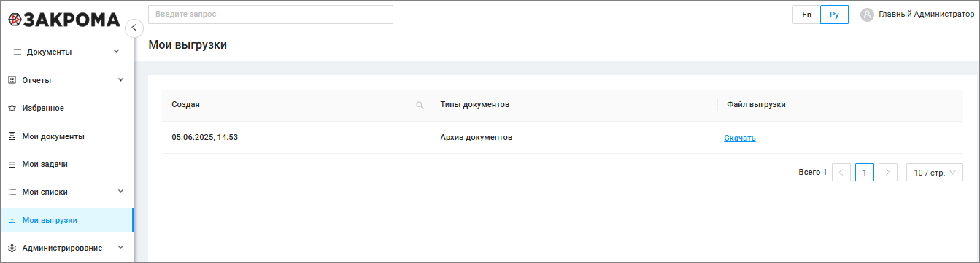Image resolution: width=980 pixels, height=263 pixels.
Task: Click the ЗАКРОМА logo
Action: pos(63,20)
